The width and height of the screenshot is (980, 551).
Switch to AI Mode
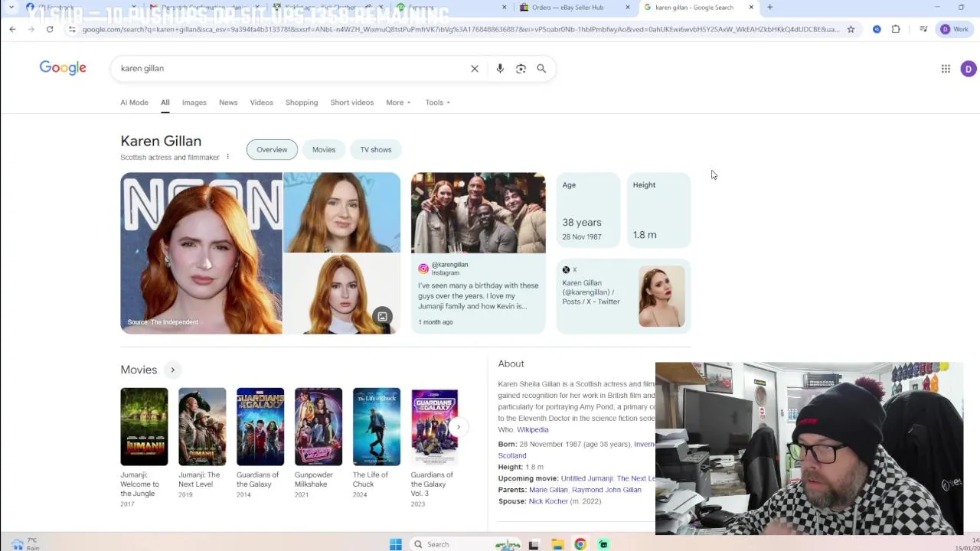coord(134,103)
